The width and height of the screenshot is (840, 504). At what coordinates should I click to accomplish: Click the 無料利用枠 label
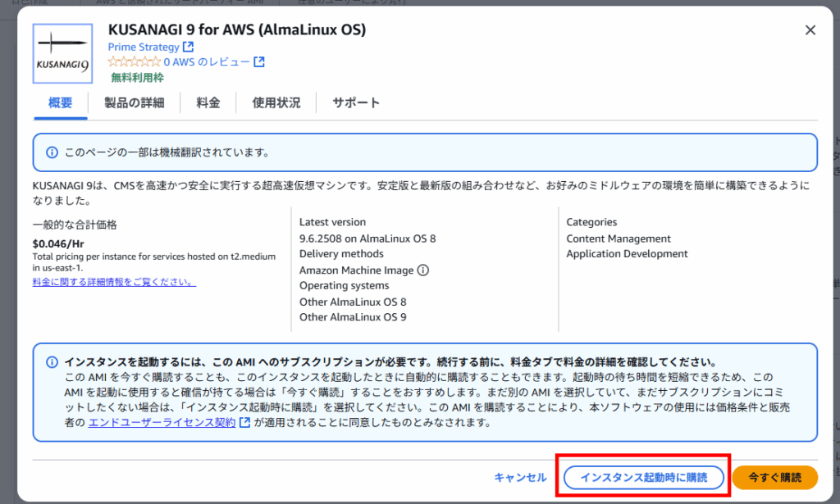[x=137, y=78]
